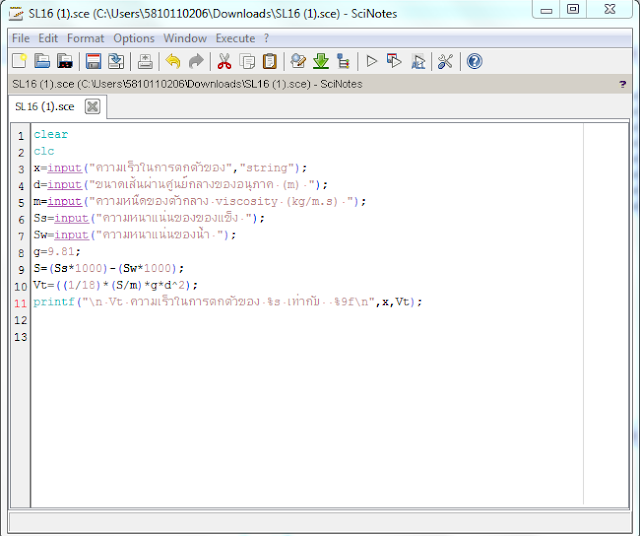Viewport: 640px width, 536px height.
Task: Paste clipboard contents icon
Action: (269, 61)
